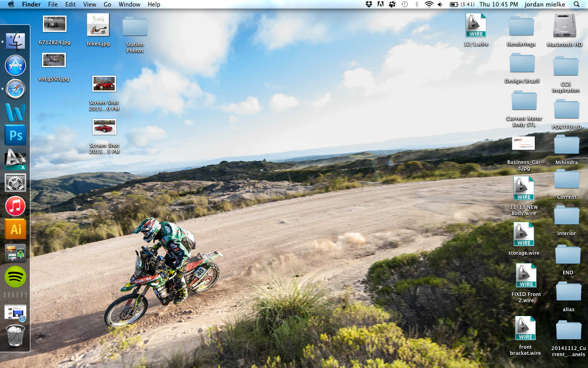
Task: Launch Spotify from the dock
Action: pos(16,277)
